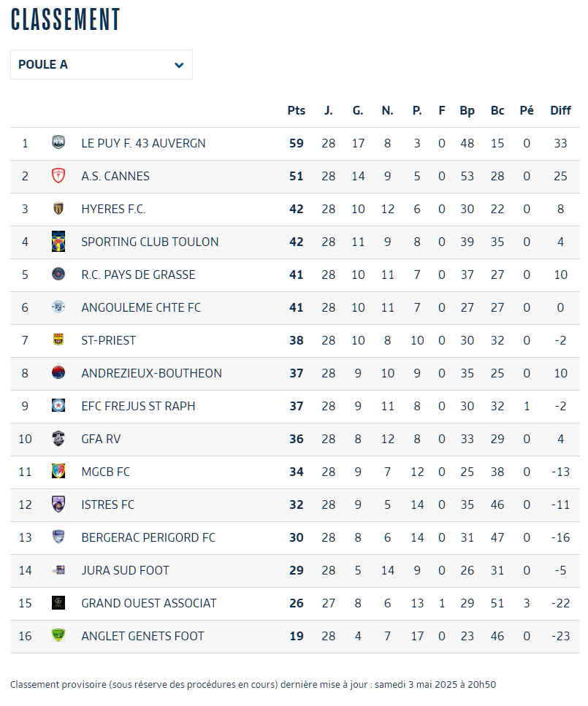The height and width of the screenshot is (706, 588).
Task: Click the dropdown chevron arrow beside Poule A
Action: [179, 65]
